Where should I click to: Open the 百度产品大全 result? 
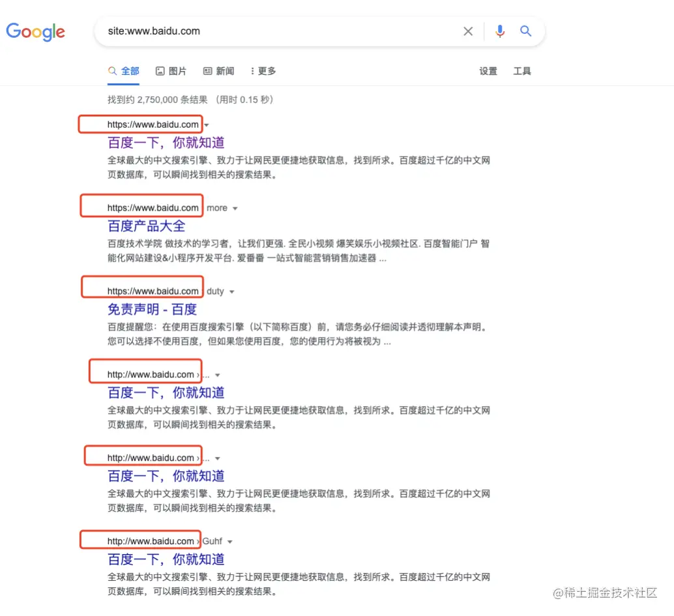(147, 226)
